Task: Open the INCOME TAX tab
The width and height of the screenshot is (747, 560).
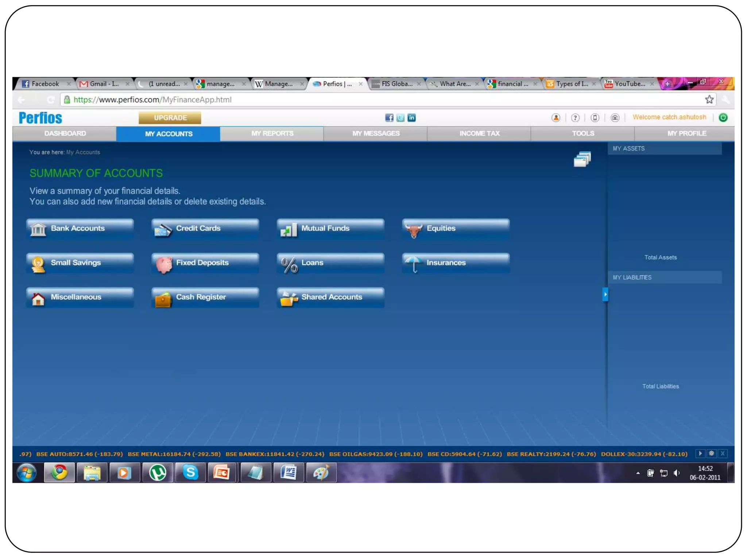Action: (x=479, y=133)
